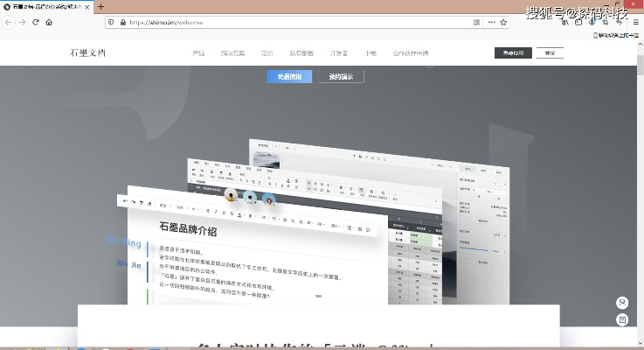Open the 开发者 nav item
Screen dimensions: 644x350
click(x=339, y=53)
